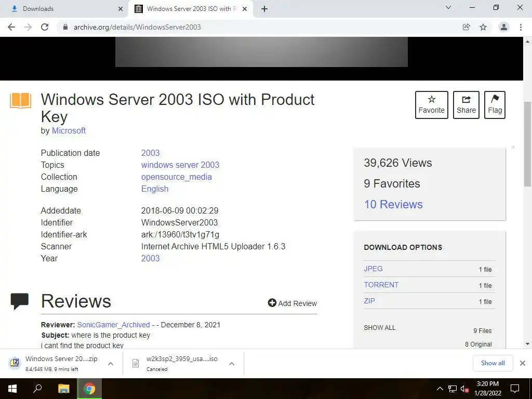
Task: Click the scrollbar down arrow
Action: (x=527, y=344)
